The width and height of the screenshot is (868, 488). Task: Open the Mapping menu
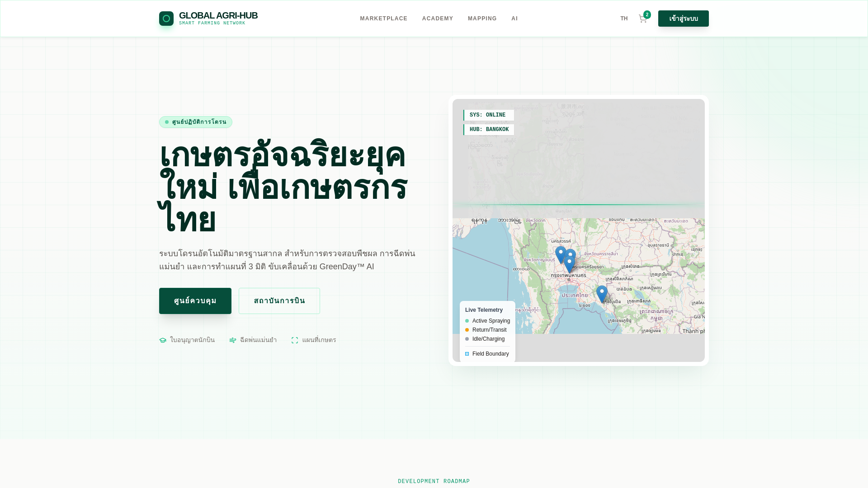point(482,19)
